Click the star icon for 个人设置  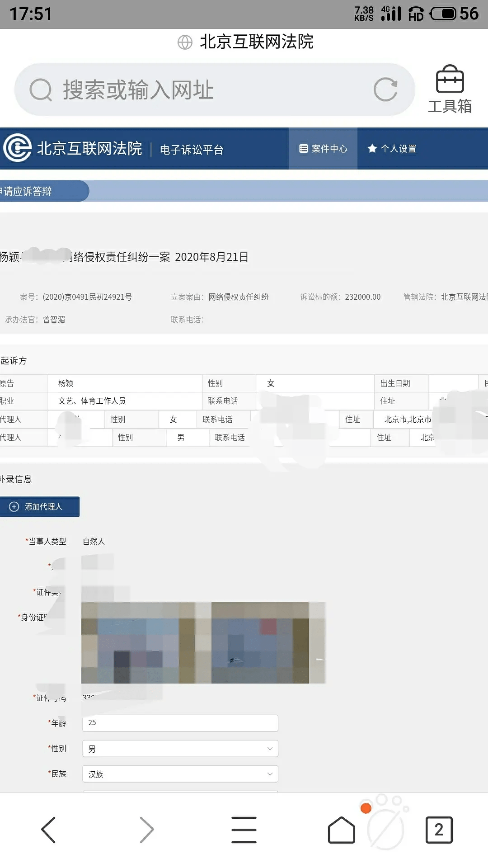[372, 148]
